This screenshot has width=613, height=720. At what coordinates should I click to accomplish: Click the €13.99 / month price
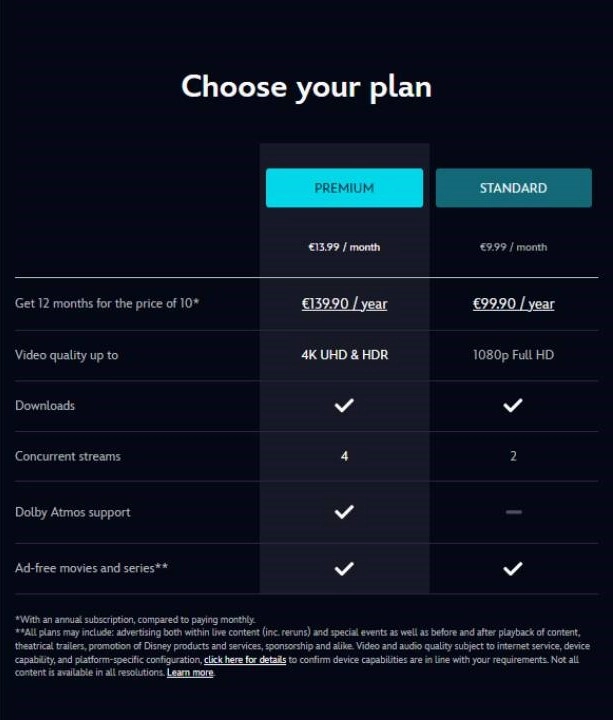(x=344, y=247)
